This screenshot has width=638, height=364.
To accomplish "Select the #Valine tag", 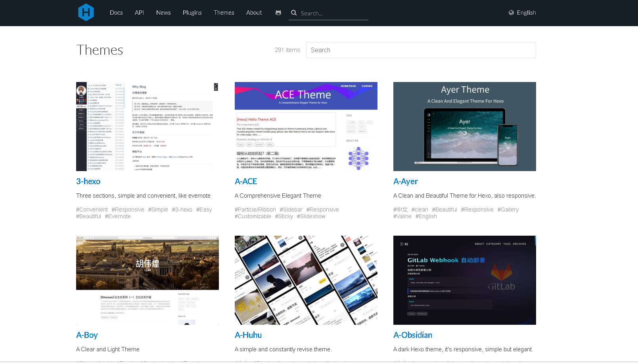I will click(402, 216).
